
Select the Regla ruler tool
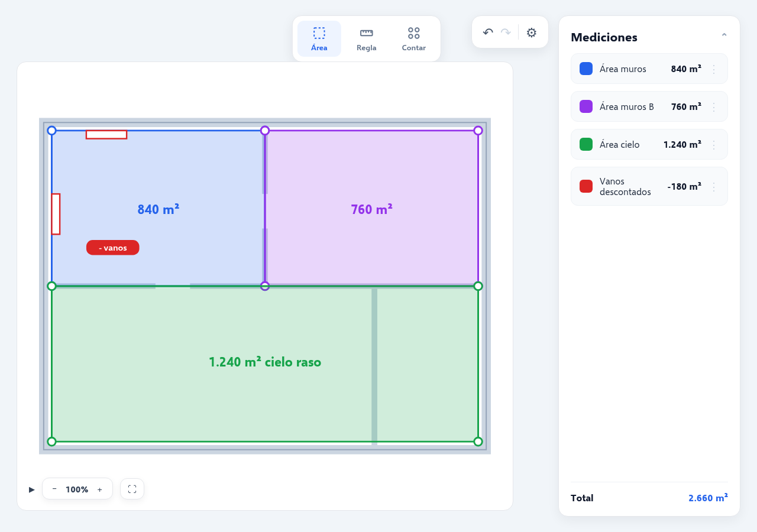367,39
